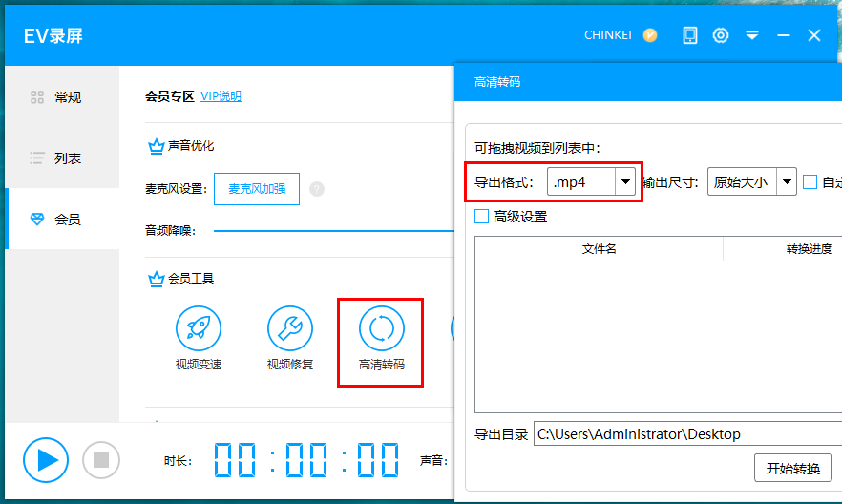This screenshot has width=842, height=504.
Task: Switch to the General tab (常规)
Action: pos(57,97)
